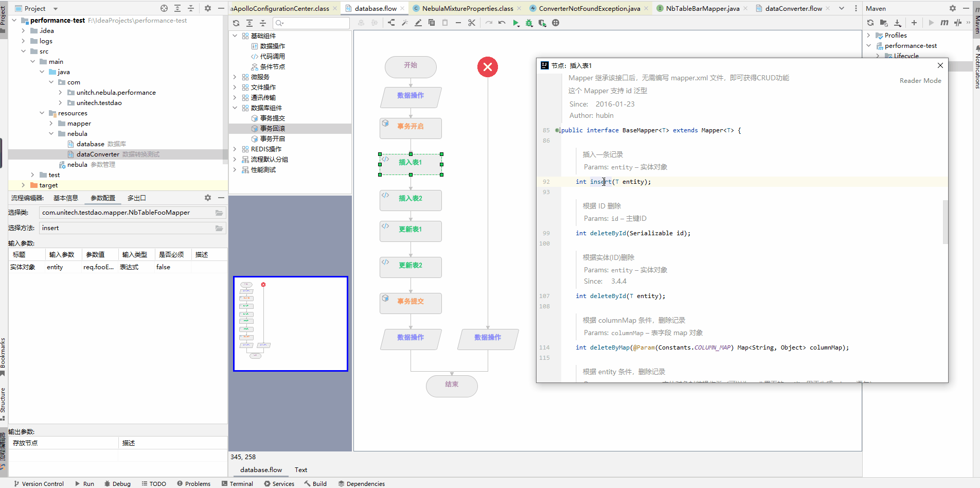Screen dimensions: 980x488
Task: Open dataConverter.flow tab
Action: [x=794, y=8]
